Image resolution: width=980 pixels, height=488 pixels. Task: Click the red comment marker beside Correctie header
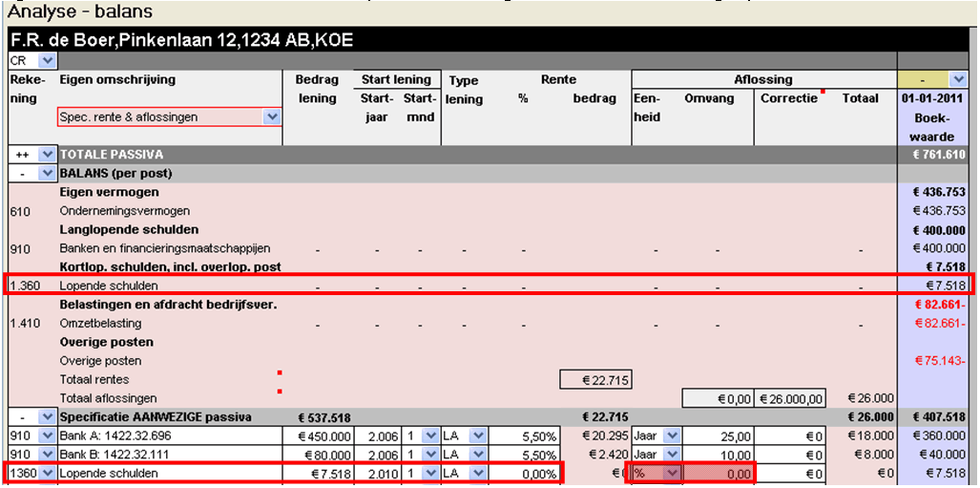pos(823,94)
